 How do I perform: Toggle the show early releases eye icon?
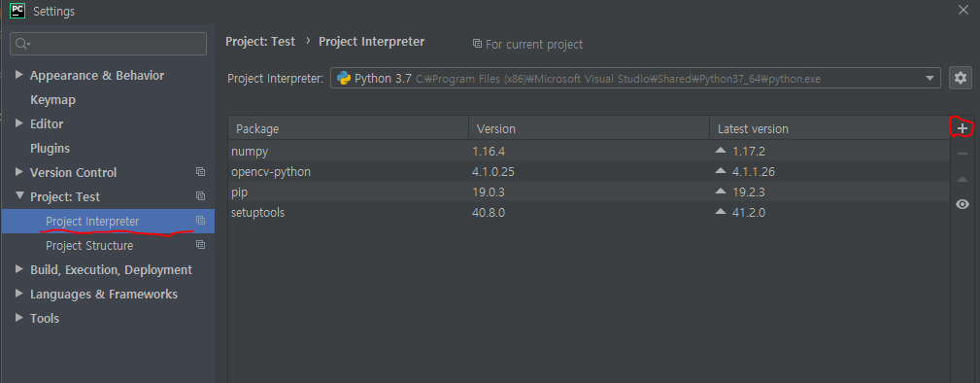pos(963,205)
